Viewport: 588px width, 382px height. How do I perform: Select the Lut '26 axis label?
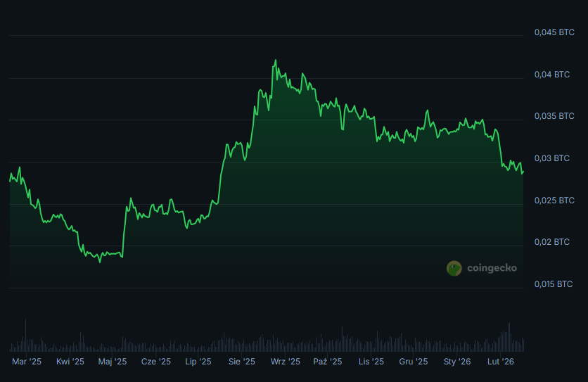501,362
